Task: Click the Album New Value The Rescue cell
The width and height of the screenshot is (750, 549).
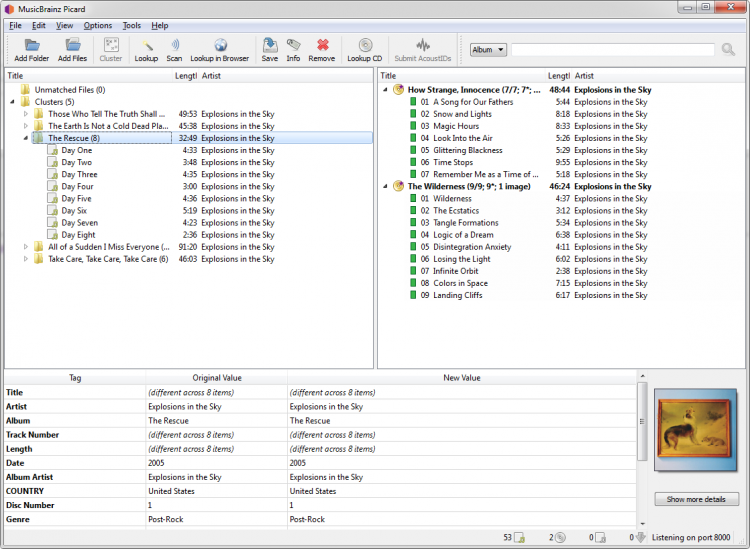Action: click(462, 421)
